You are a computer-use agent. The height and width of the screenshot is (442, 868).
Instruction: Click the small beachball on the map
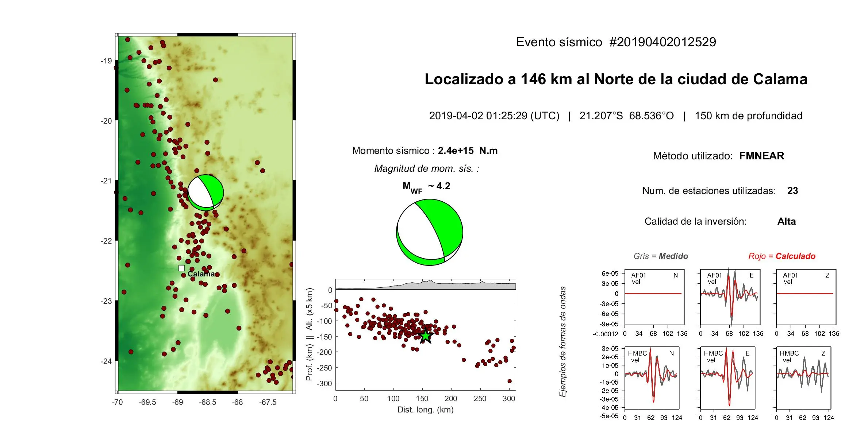pos(206,193)
